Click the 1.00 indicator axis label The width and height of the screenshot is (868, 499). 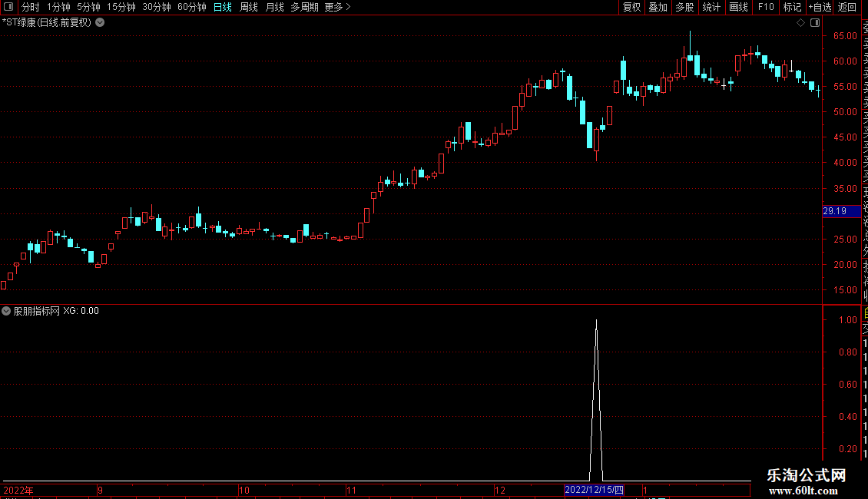click(847, 320)
